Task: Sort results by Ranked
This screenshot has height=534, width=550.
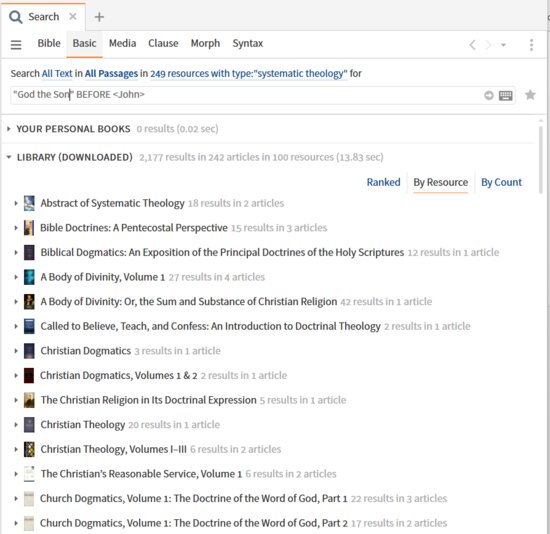Action: [x=383, y=182]
